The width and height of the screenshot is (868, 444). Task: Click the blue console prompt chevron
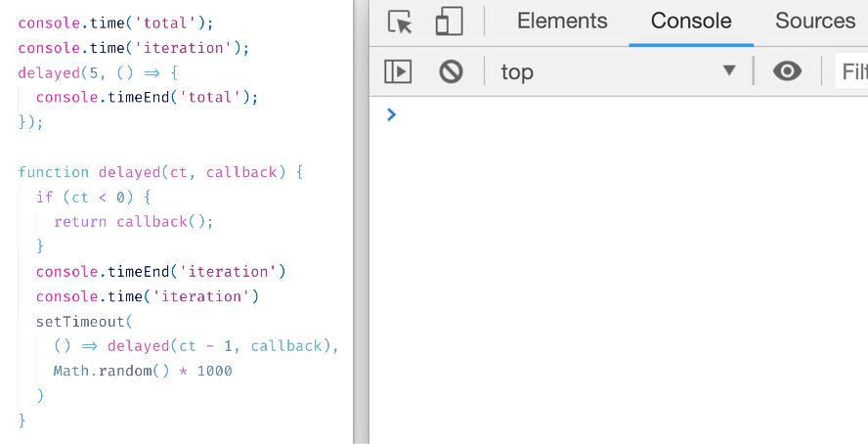[391, 114]
